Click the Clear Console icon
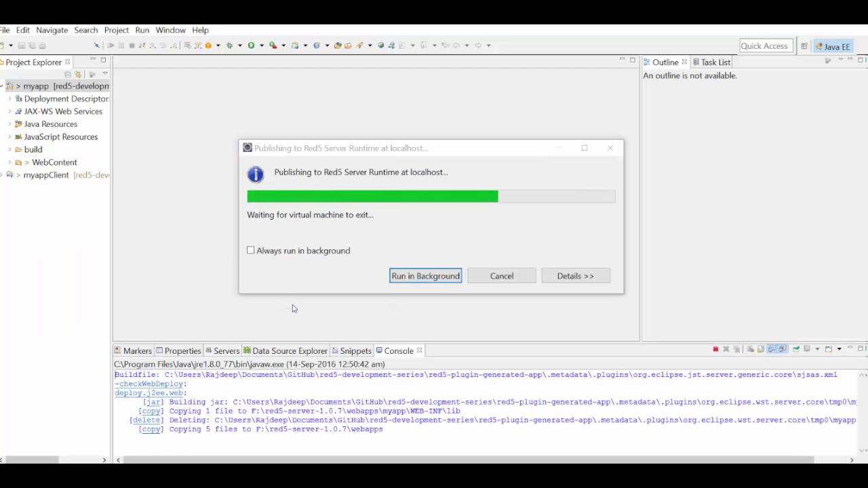Screen dimensions: 868x488 tap(751, 349)
